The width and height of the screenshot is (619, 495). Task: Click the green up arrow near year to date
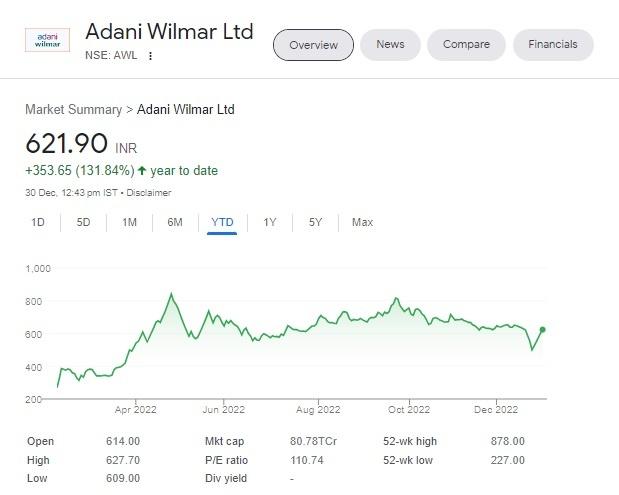(142, 171)
